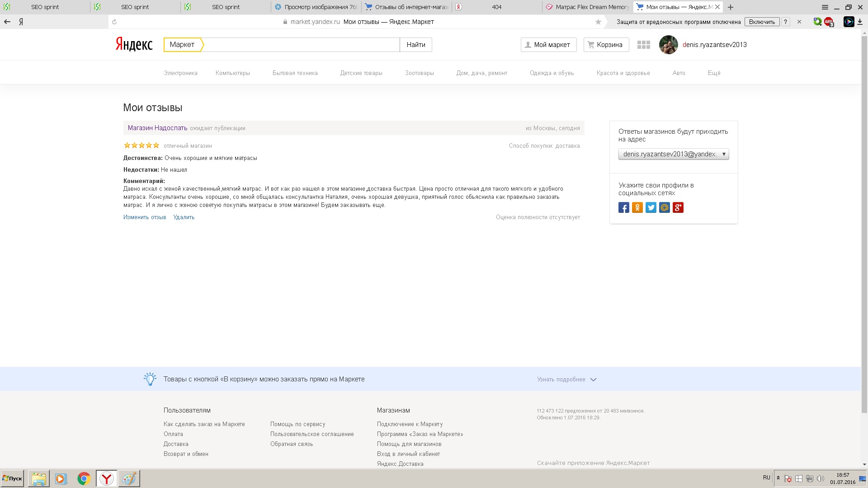Click the Mail.ru social profile icon

(664, 208)
